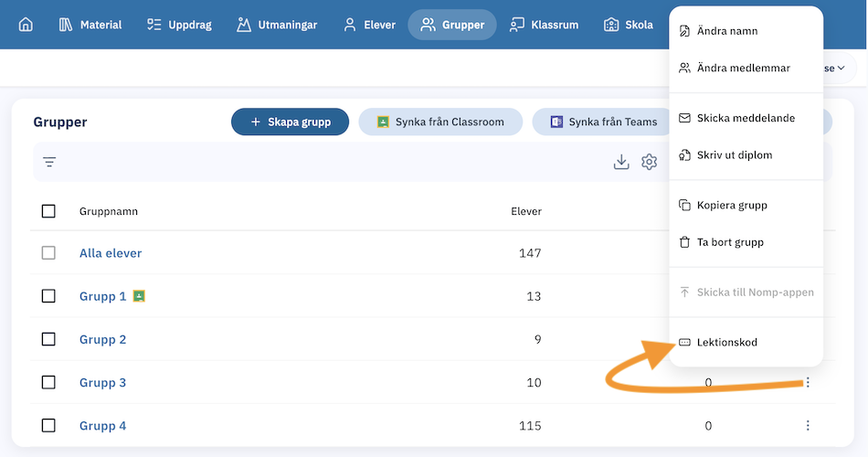868x457 pixels.
Task: Select the Grupper tab
Action: point(452,25)
